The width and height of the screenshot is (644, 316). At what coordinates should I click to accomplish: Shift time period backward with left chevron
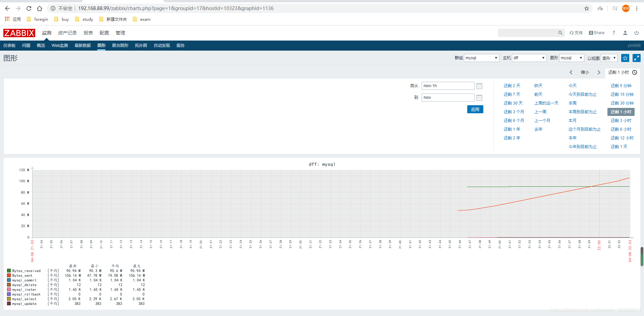(x=571, y=72)
